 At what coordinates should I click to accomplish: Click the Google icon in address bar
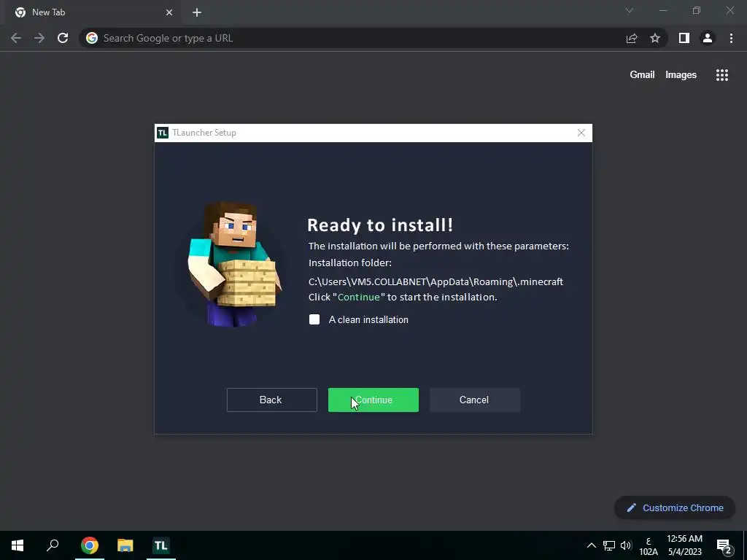(x=92, y=38)
